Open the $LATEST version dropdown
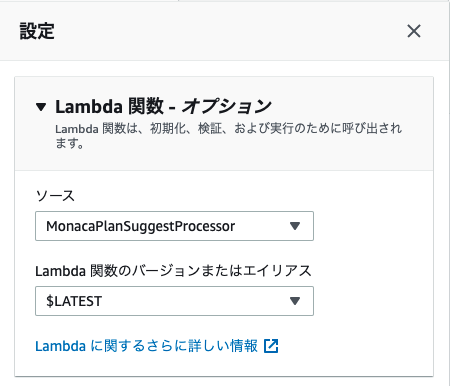This screenshot has width=450, height=386. (174, 301)
